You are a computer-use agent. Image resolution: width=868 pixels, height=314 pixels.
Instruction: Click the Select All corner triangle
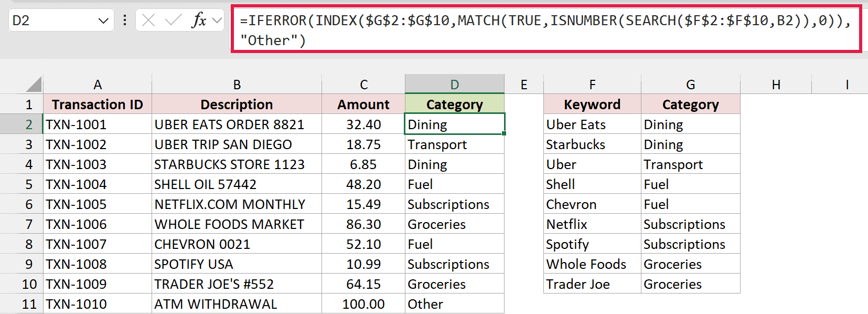[33, 84]
